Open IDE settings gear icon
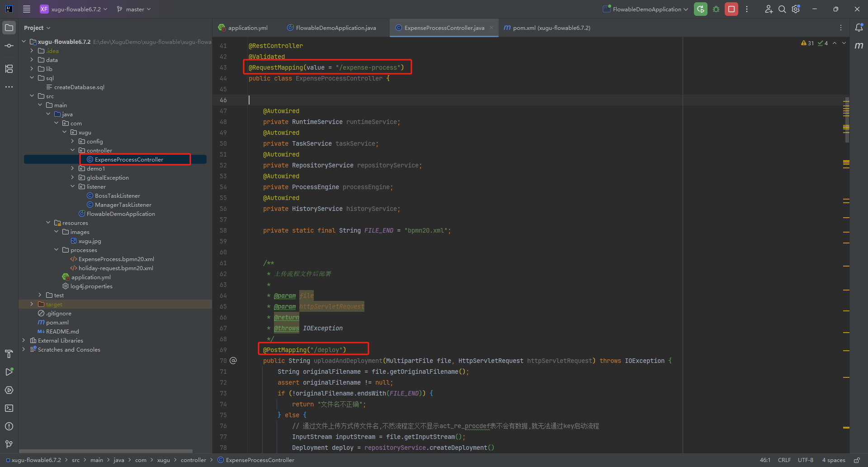868x467 pixels. pos(796,9)
